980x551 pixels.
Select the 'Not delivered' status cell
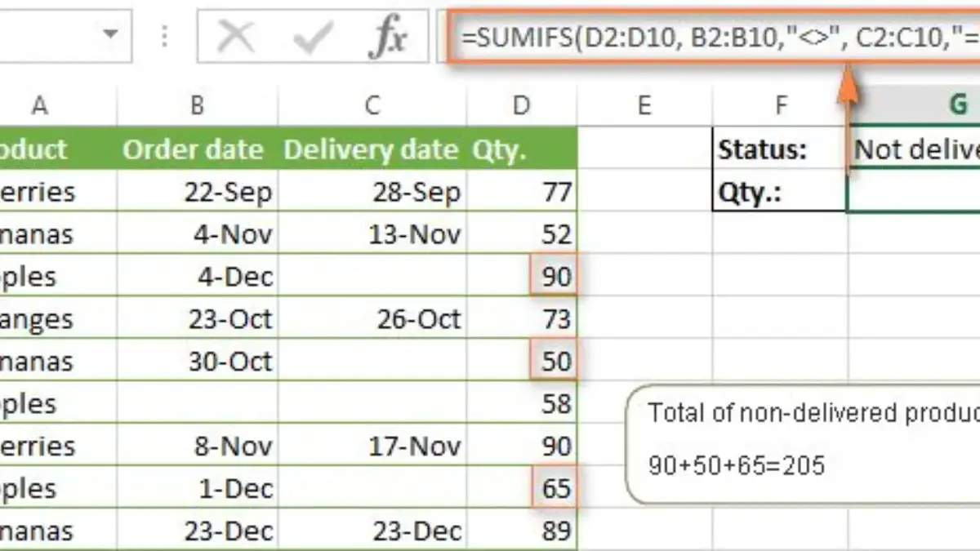click(914, 149)
